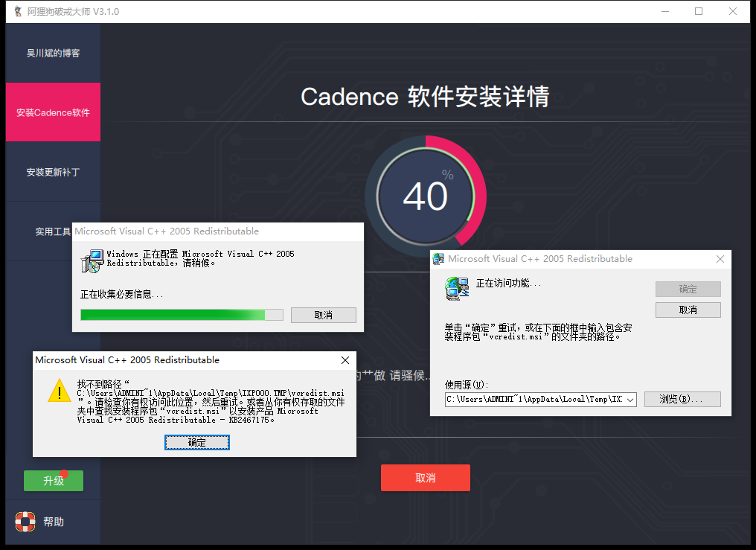
Task: Close the 正在访问功能 dialog window
Action: [720, 259]
